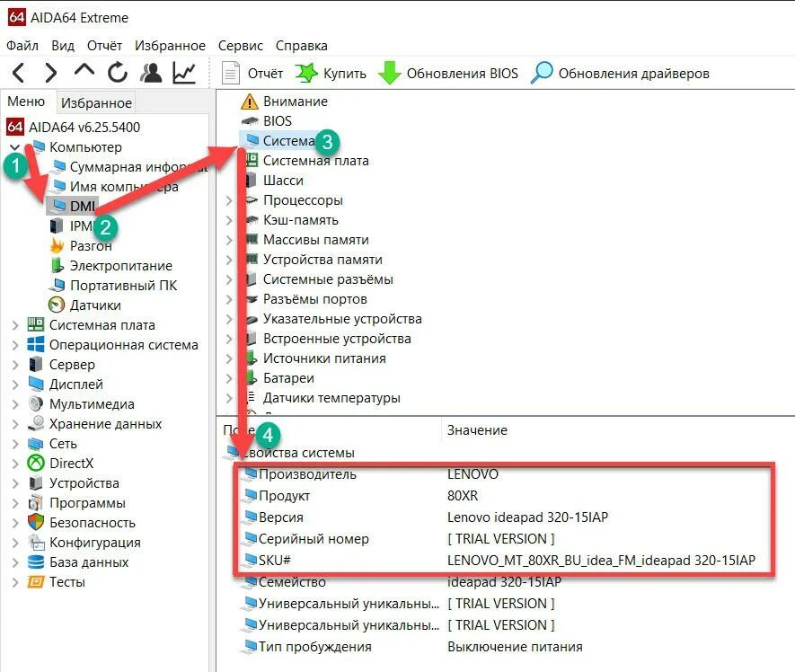Select the Семейство row
This screenshot has width=795, height=672.
(x=505, y=582)
